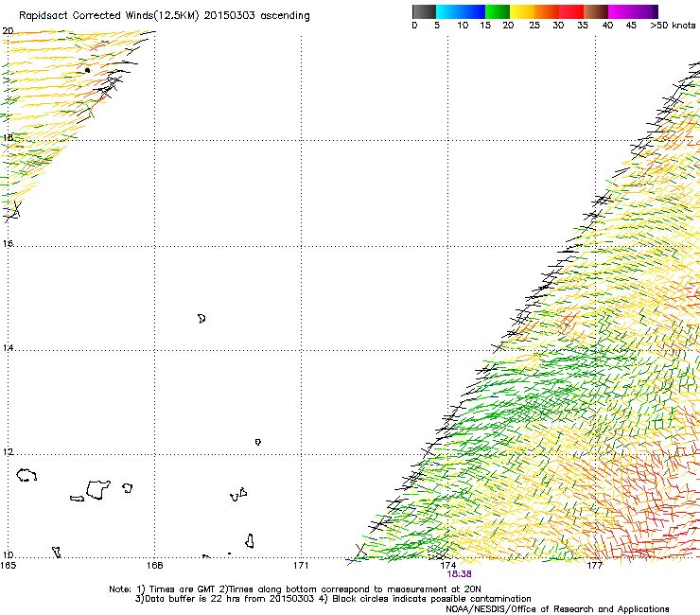This screenshot has width=700, height=615.
Task: Click the black contamination circle marker
Action: tap(87, 70)
